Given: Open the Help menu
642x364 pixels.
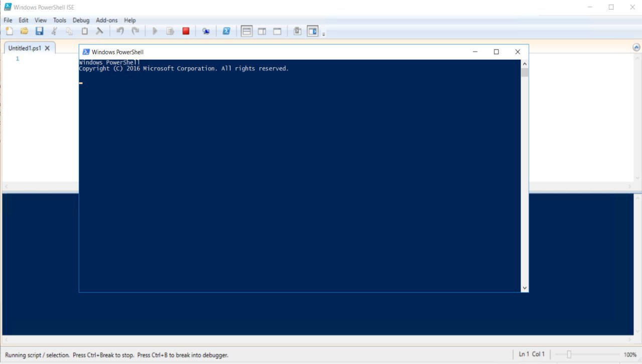Looking at the screenshot, I should pyautogui.click(x=130, y=21).
